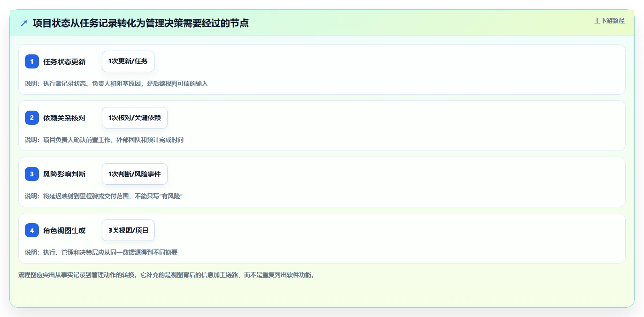
Task: Click the footer note starting 流程图应突出
Action: (166, 275)
